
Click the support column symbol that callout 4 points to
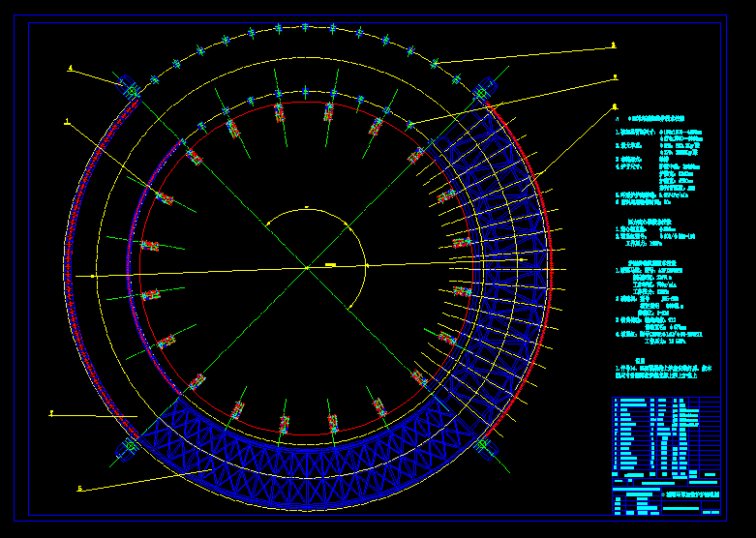click(131, 90)
